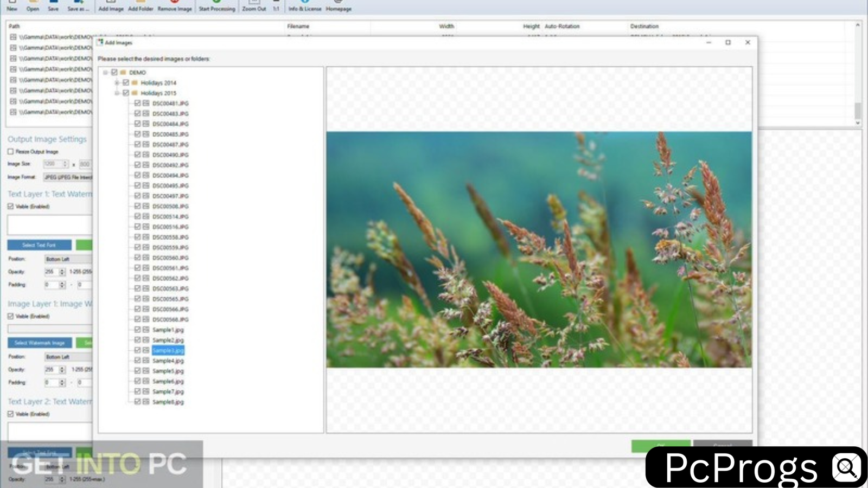Image resolution: width=868 pixels, height=488 pixels.
Task: Click the image file icon of DSC00494.JPG
Action: pos(146,175)
